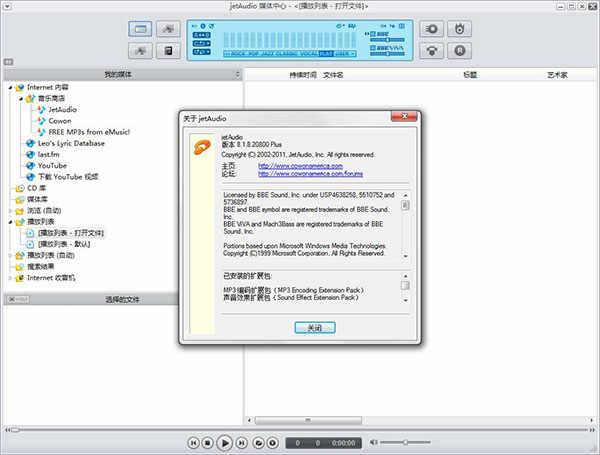Screen dimensions: 600x455
Task: Open YouTube in the media tree
Action: (52, 166)
